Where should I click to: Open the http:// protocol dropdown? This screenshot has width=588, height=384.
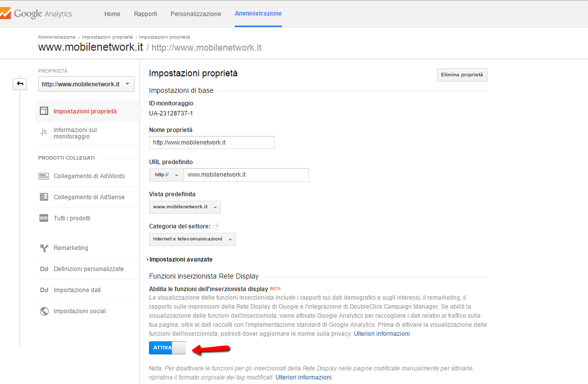pyautogui.click(x=167, y=175)
